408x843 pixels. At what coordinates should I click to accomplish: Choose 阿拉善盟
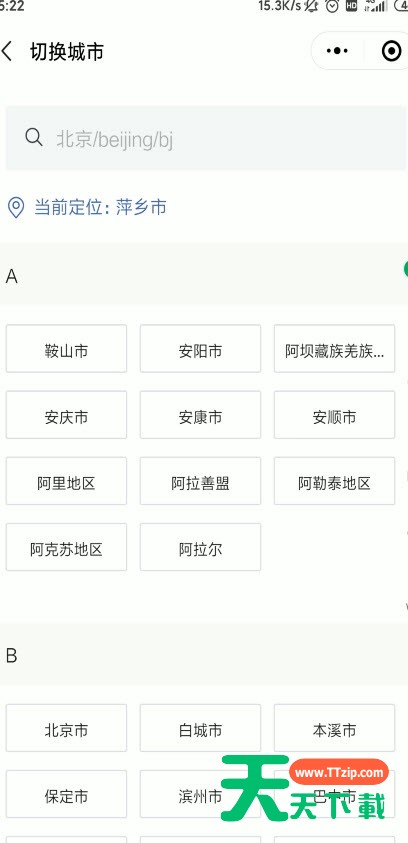200,481
